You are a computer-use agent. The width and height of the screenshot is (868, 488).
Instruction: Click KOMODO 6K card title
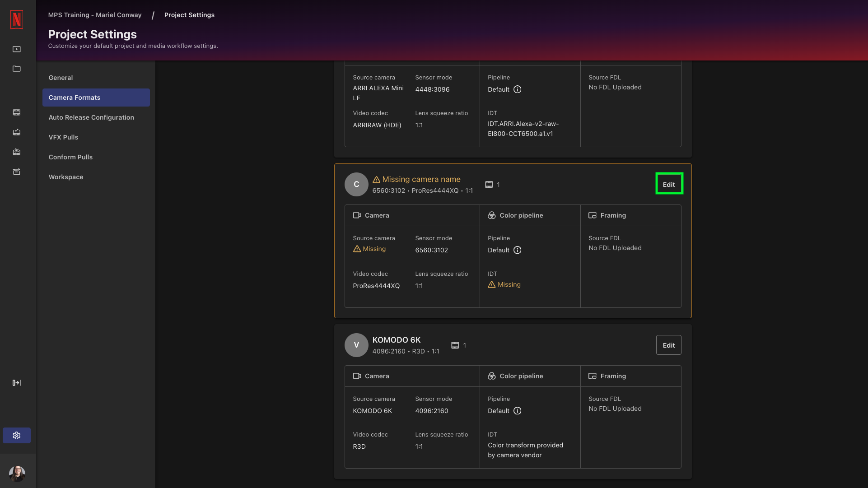tap(397, 340)
